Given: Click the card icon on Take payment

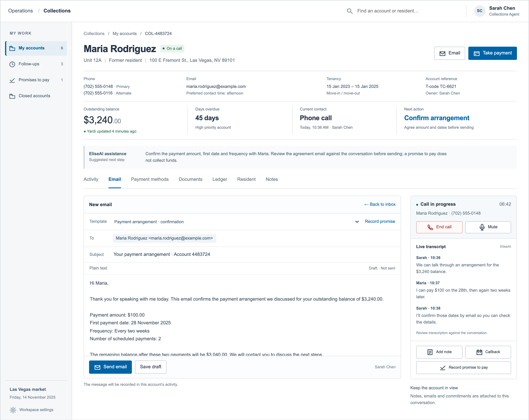Looking at the screenshot, I should [476, 53].
